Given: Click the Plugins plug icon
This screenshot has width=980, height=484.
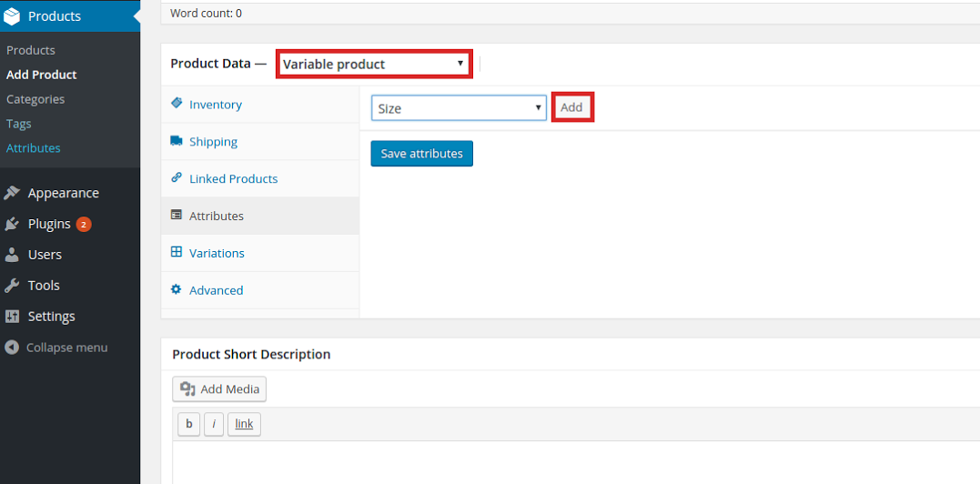Looking at the screenshot, I should tap(12, 224).
